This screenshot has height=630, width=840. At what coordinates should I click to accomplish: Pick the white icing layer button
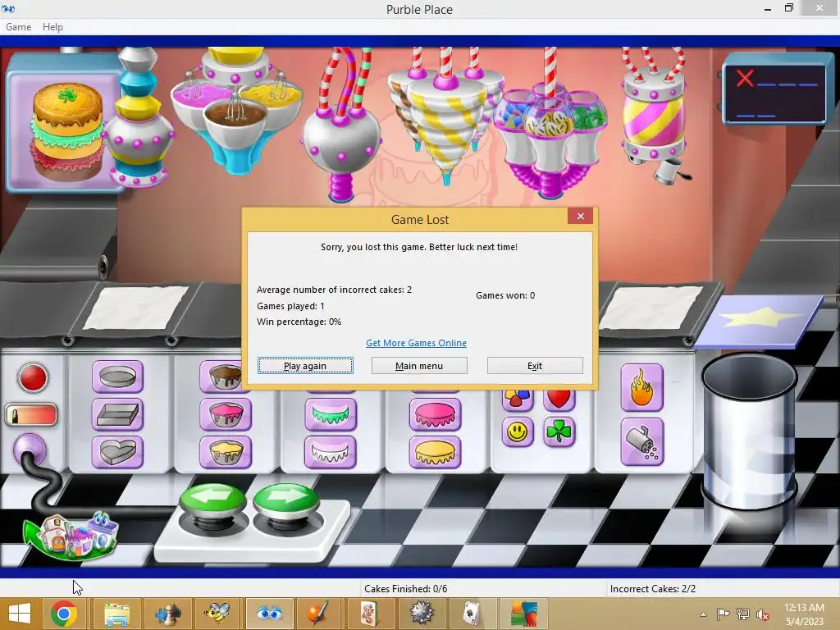331,452
